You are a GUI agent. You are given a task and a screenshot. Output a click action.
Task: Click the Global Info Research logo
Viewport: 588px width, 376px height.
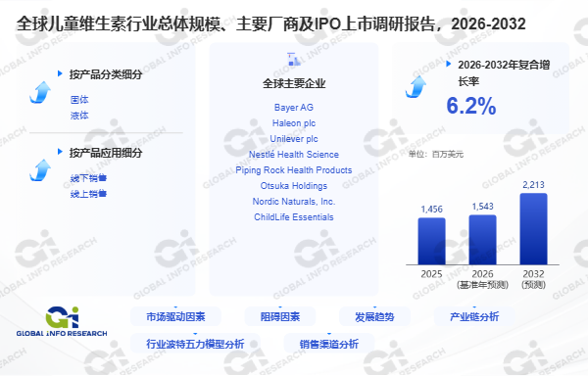click(x=62, y=321)
